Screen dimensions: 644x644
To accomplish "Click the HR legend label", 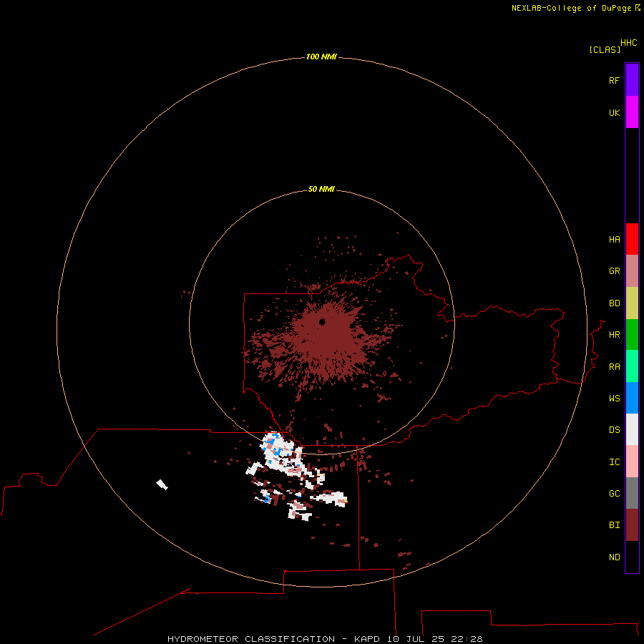I will 614,335.
